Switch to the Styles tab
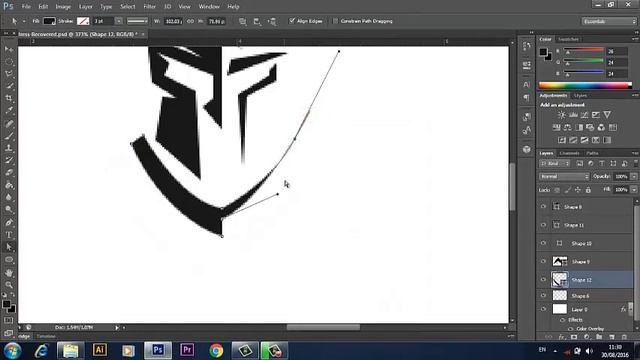640x360 pixels. point(580,96)
